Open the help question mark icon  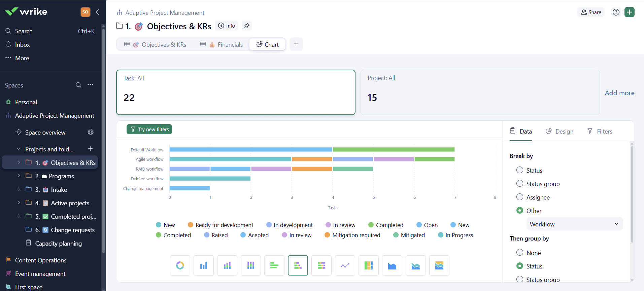click(616, 12)
